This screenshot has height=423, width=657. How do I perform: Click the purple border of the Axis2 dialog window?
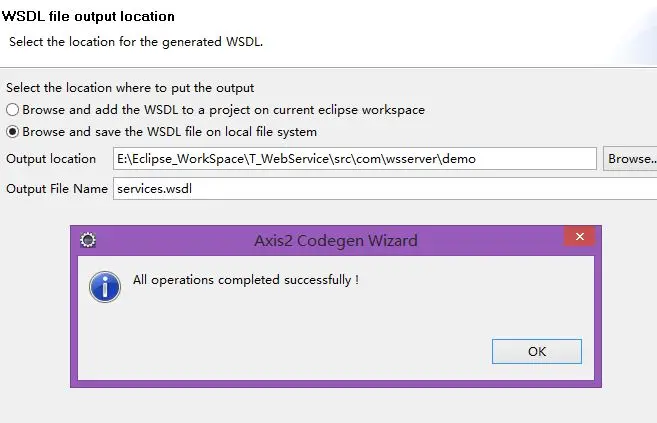[74, 318]
